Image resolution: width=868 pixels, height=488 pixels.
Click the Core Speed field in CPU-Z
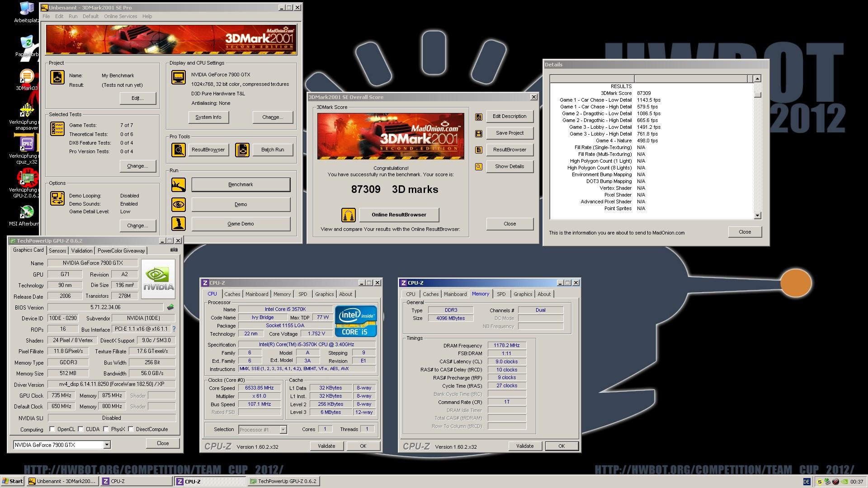[259, 388]
